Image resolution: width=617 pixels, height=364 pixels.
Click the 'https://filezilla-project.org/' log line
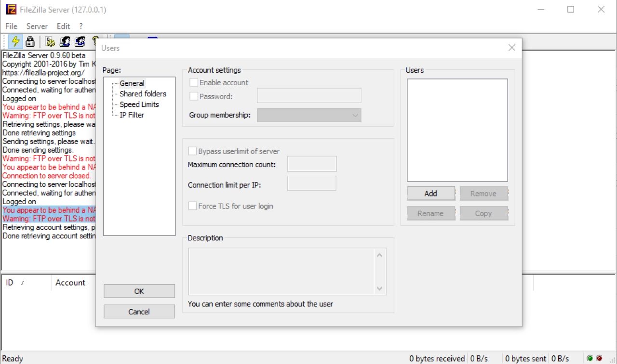click(43, 73)
